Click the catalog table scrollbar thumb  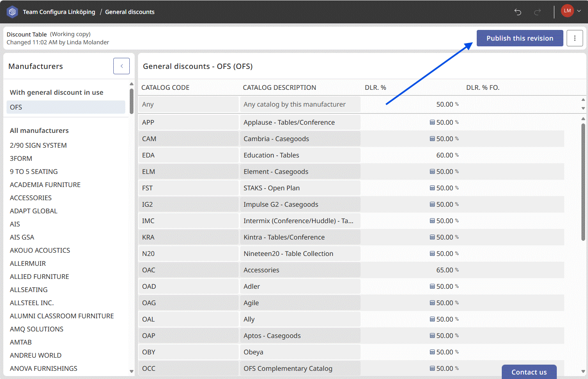(x=583, y=182)
